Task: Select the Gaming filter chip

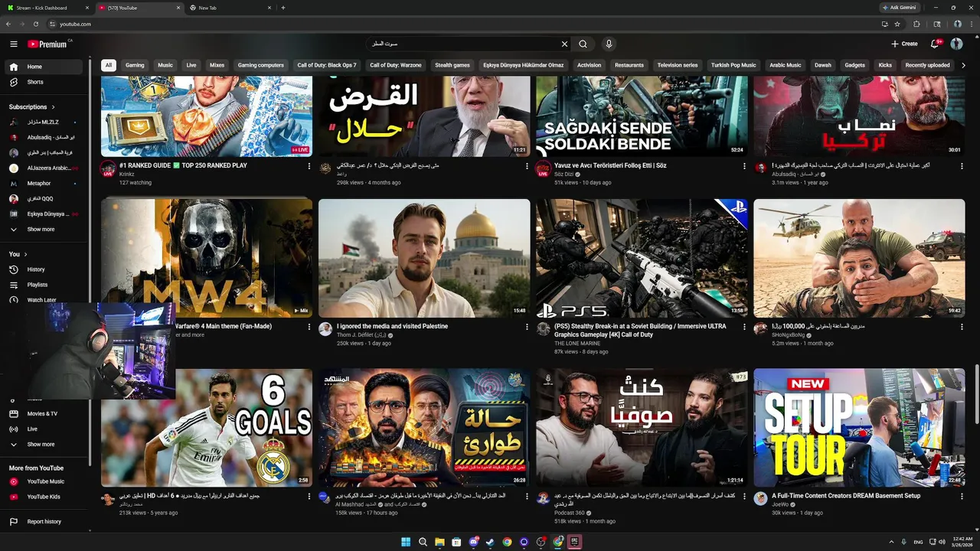Action: pos(135,65)
